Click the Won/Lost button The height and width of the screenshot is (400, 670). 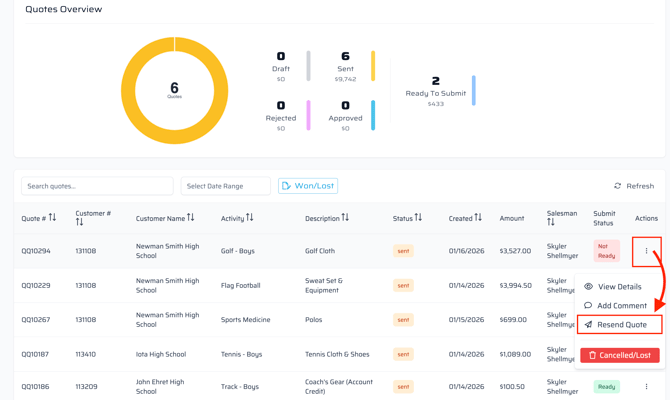pos(308,186)
